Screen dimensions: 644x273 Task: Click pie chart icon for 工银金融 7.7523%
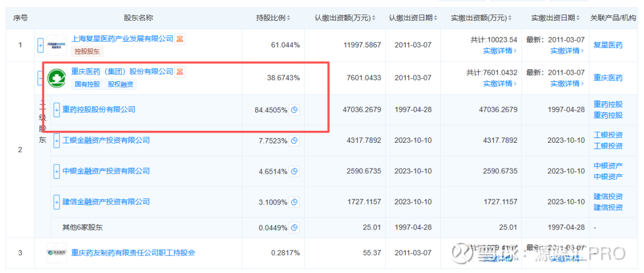tap(294, 140)
